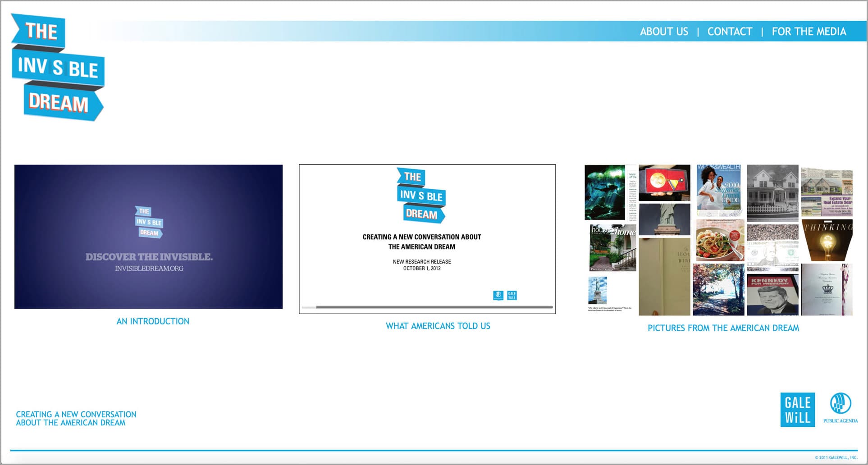The image size is (868, 465).
Task: Open Pictures From The American Dream link
Action: point(723,328)
